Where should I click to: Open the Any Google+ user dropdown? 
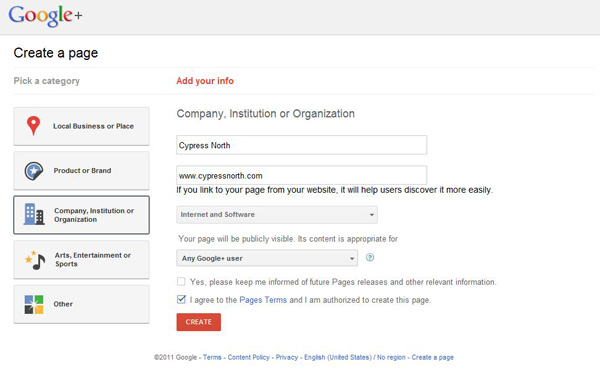[x=267, y=258]
